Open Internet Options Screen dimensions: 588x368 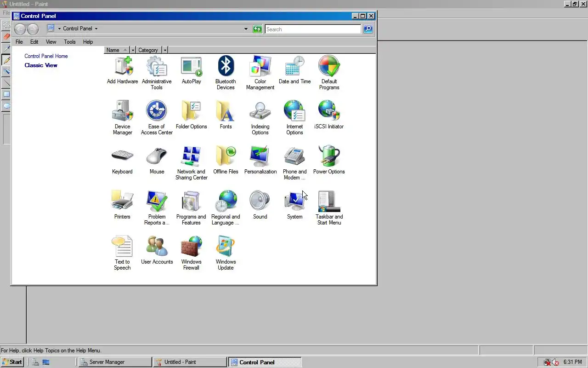[x=294, y=118]
